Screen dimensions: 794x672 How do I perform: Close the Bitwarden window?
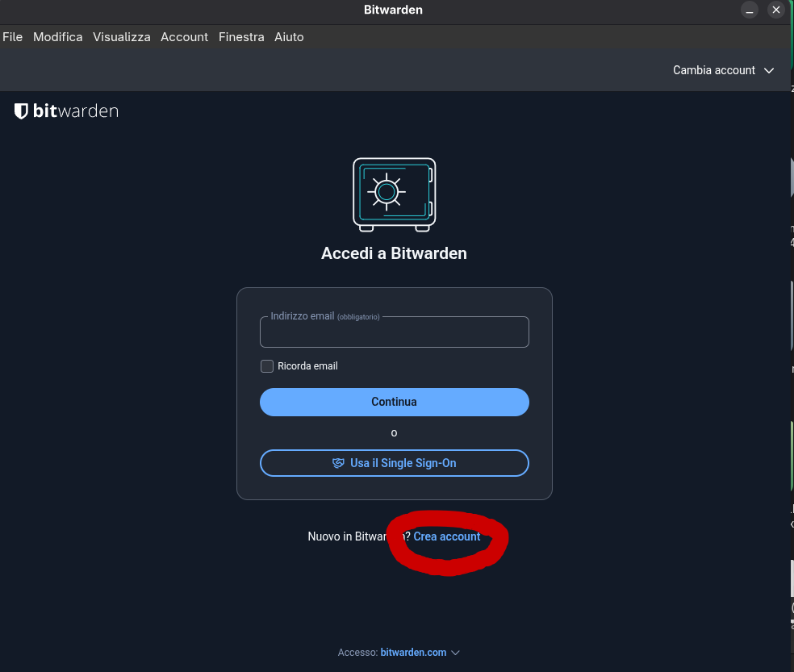point(776,10)
